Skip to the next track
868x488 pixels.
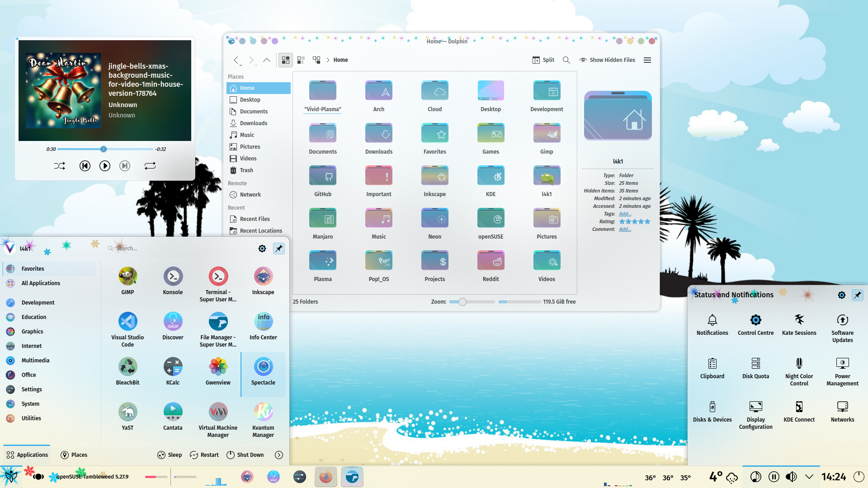(125, 166)
